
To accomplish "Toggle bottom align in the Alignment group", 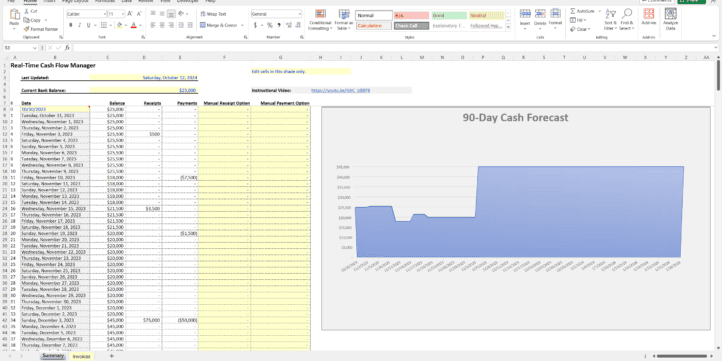I will pyautogui.click(x=171, y=14).
